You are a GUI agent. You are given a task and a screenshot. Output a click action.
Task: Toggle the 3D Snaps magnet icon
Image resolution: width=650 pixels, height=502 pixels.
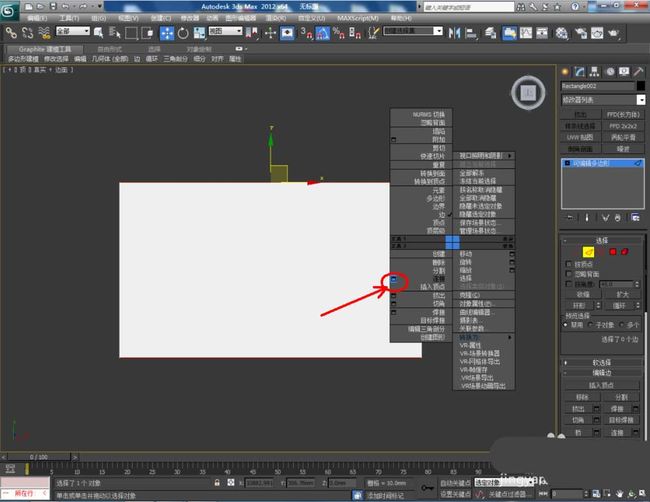tap(307, 33)
